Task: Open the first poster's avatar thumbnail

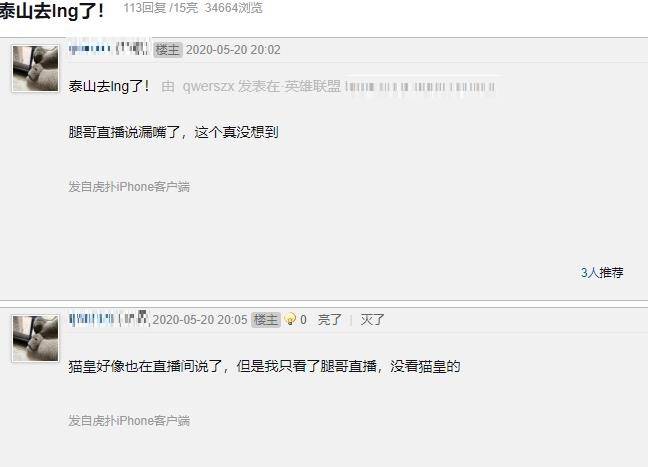Action: 36,69
